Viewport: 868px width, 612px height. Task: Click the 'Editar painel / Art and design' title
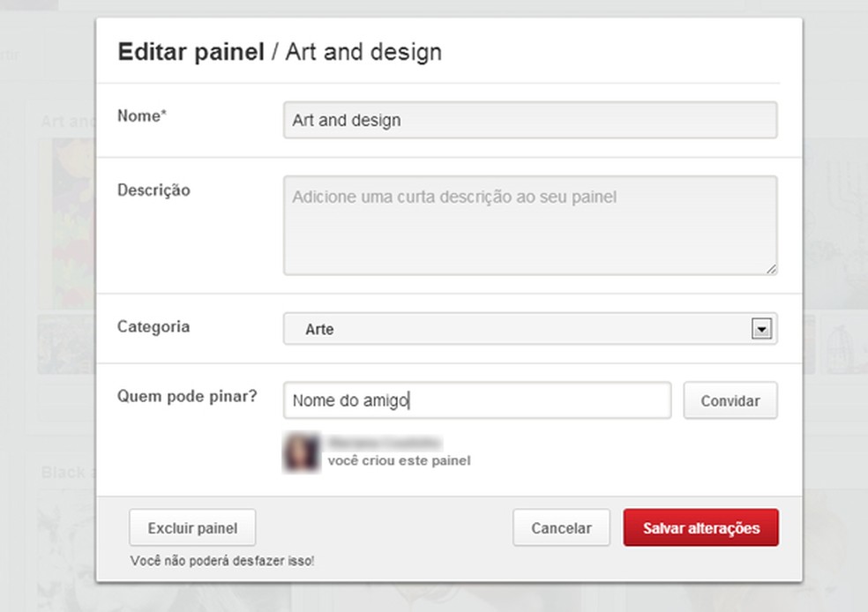tap(279, 51)
